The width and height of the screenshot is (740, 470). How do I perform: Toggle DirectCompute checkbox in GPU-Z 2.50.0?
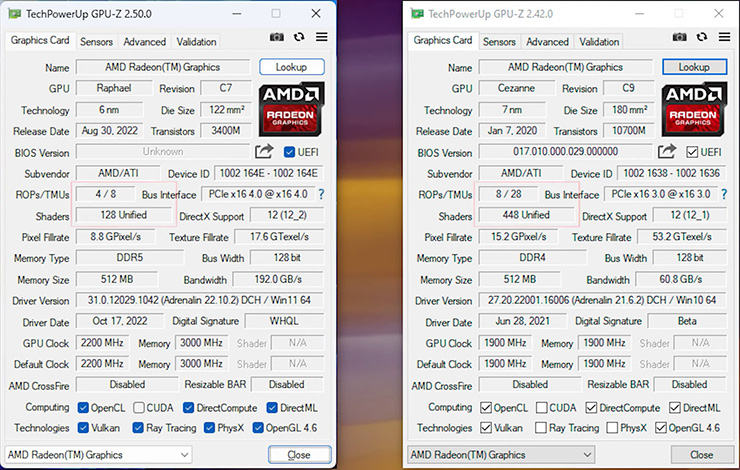point(189,408)
